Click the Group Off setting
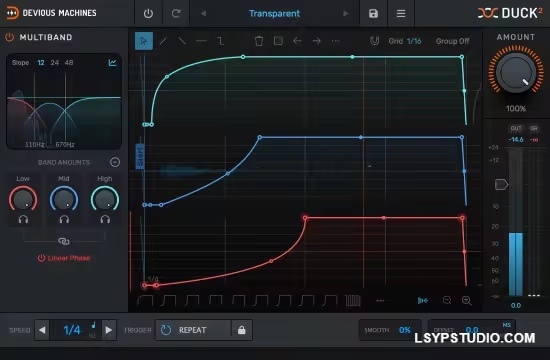 coord(452,41)
